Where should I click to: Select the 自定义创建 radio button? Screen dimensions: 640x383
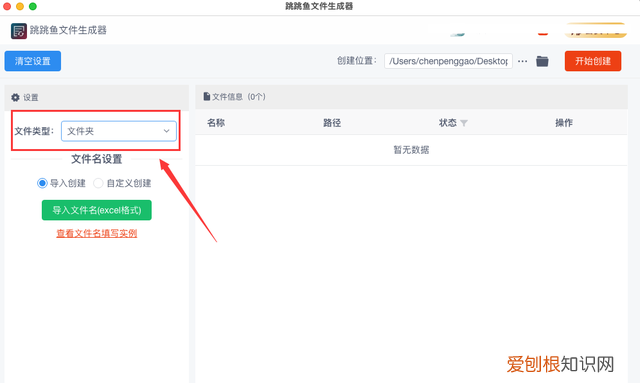coord(98,183)
